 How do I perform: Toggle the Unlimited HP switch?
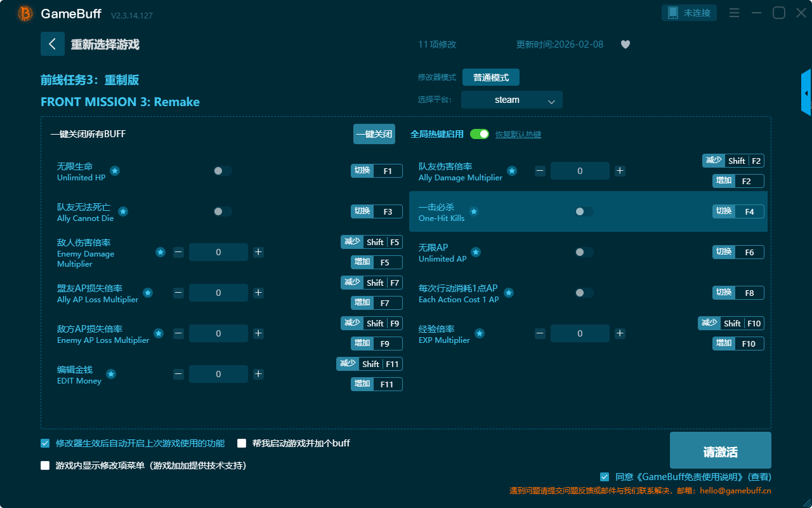(222, 171)
